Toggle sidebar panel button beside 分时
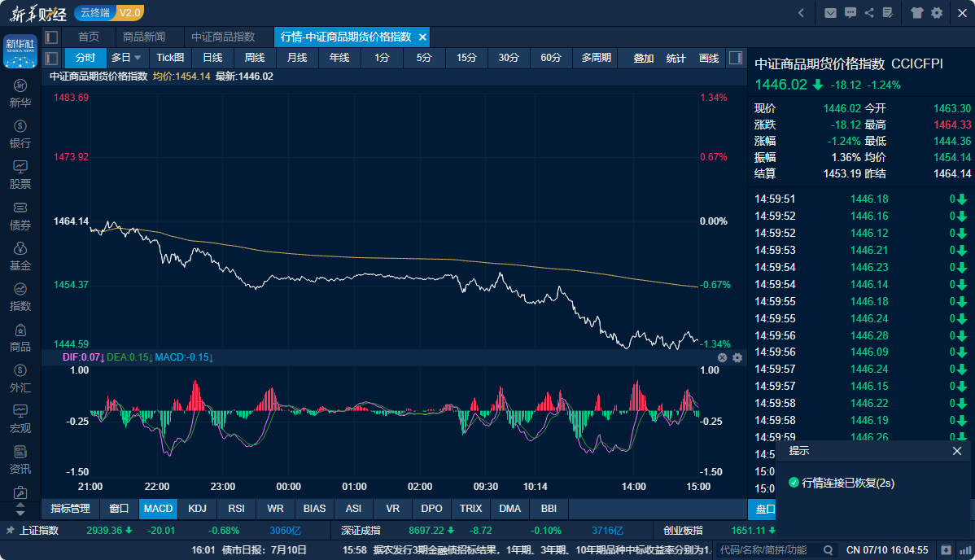Screen dimensions: 975x560 coord(51,58)
